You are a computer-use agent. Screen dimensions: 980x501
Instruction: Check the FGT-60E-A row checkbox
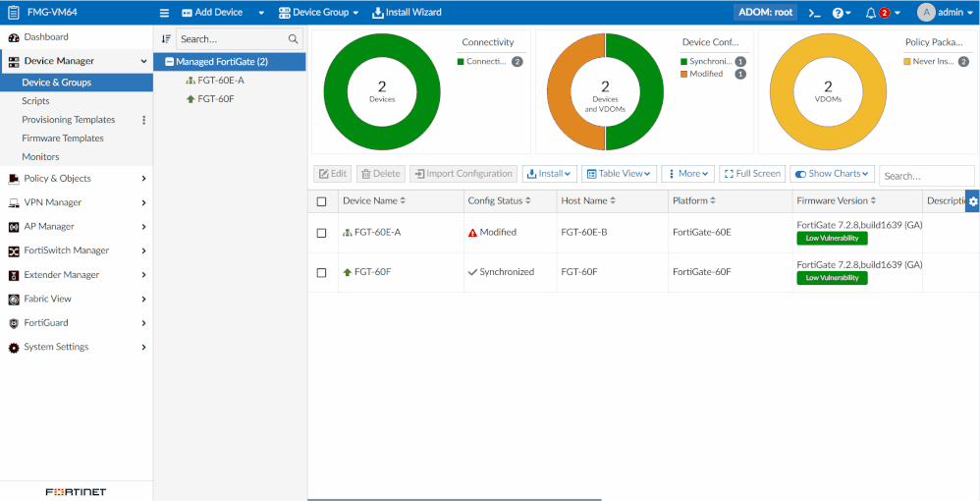pyautogui.click(x=321, y=233)
